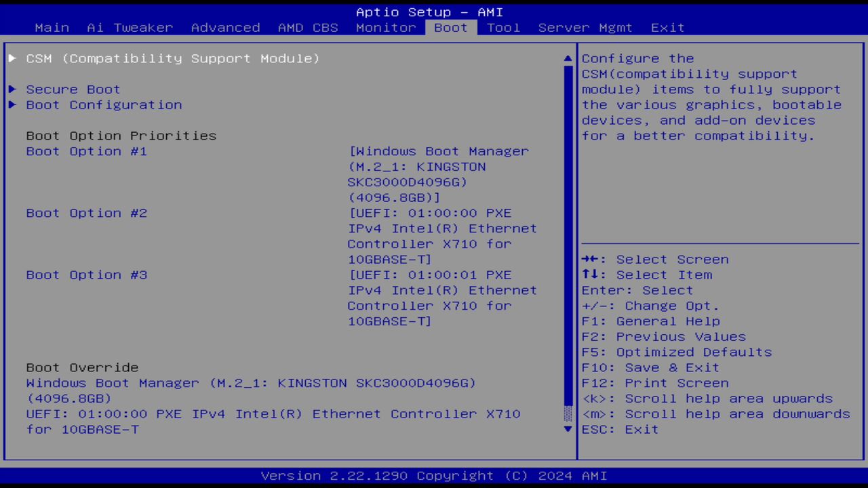Screen dimensions: 868x488
Task: Expand CSM (Compatibility Support Module) submenu
Action: 173,58
